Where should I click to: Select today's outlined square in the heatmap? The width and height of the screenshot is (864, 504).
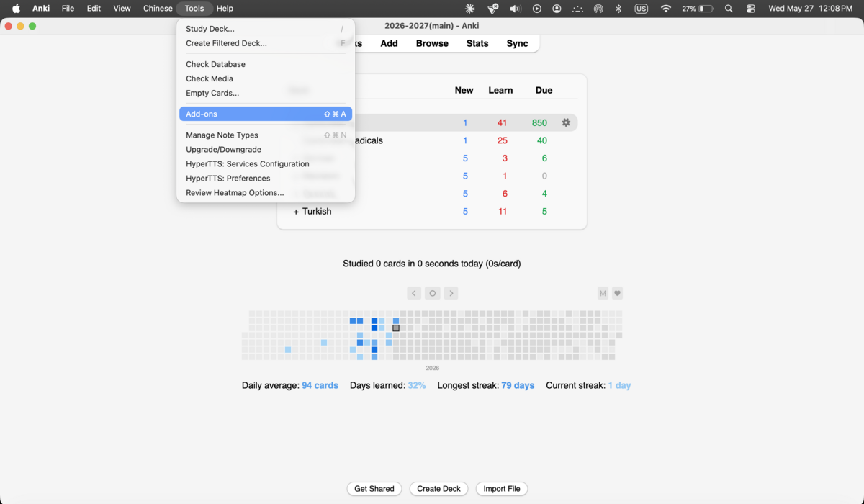(396, 328)
